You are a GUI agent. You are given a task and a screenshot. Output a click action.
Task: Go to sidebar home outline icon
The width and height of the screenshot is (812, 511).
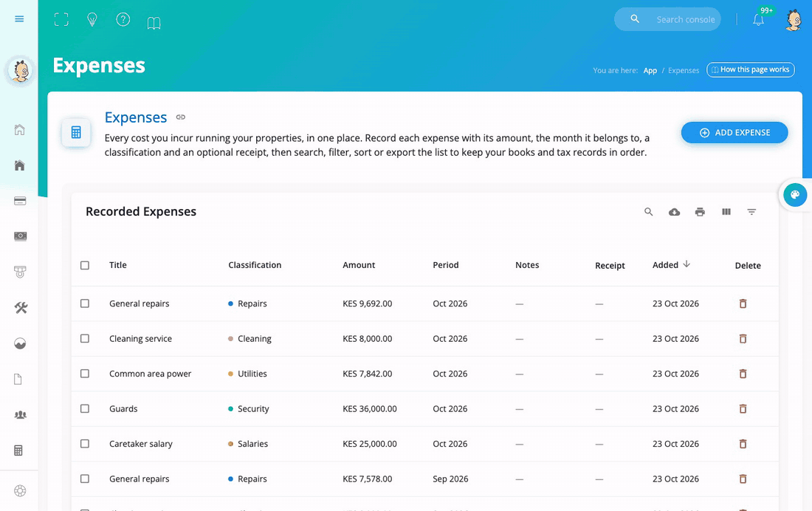[20, 129]
